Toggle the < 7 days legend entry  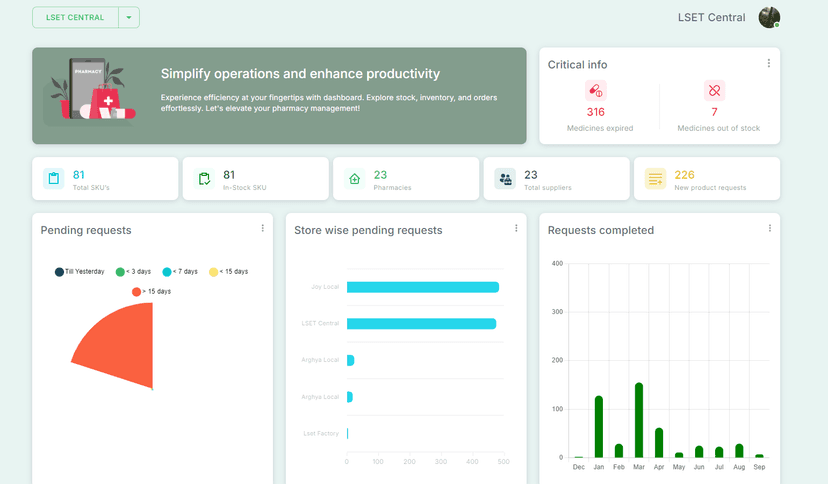[x=181, y=272]
